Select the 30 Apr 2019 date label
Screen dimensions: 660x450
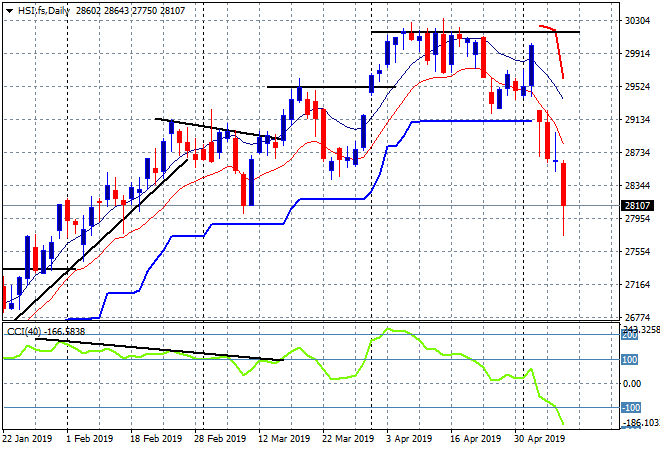[x=540, y=439]
